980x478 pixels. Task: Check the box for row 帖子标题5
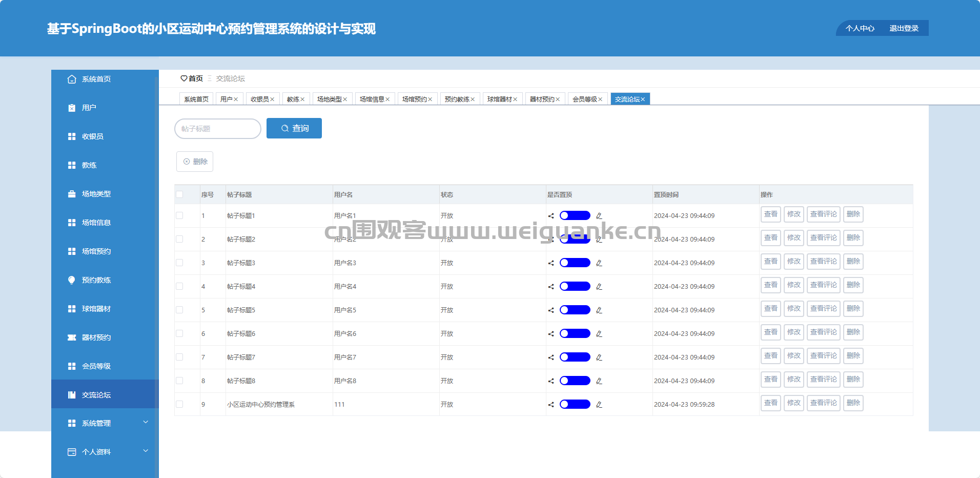179,310
